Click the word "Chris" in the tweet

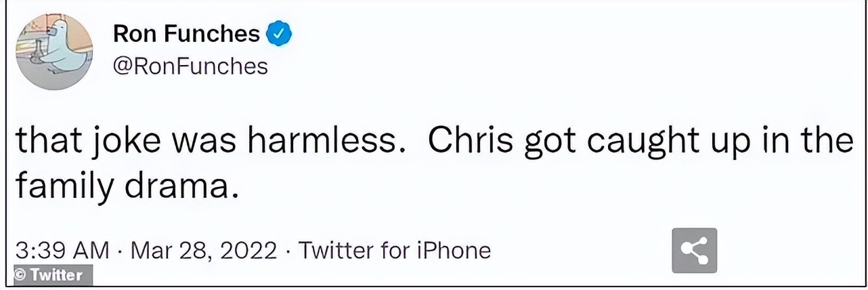(462, 141)
